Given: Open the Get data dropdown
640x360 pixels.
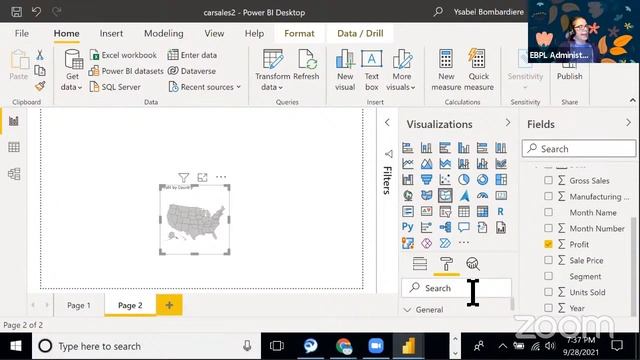Looking at the screenshot, I should pos(72,70).
